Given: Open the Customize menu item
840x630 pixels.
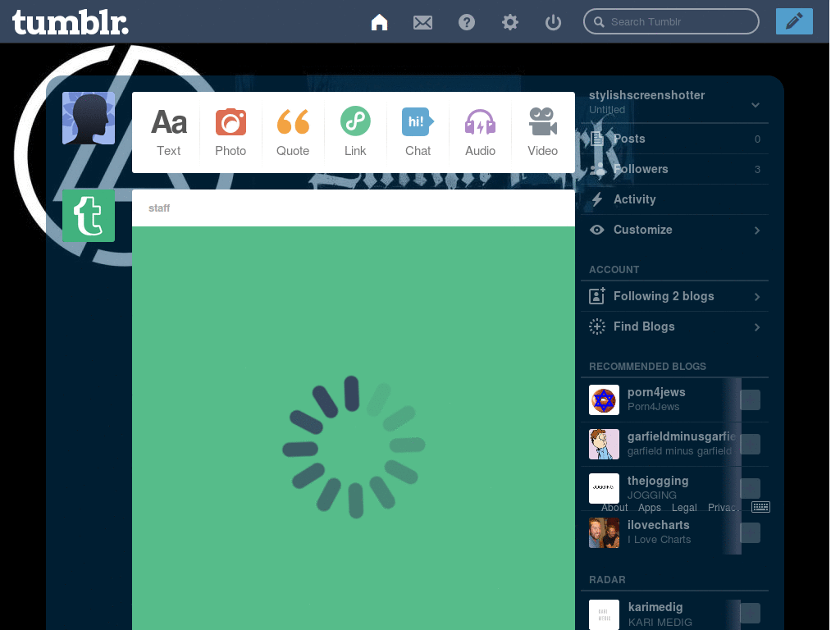Looking at the screenshot, I should click(x=674, y=230).
